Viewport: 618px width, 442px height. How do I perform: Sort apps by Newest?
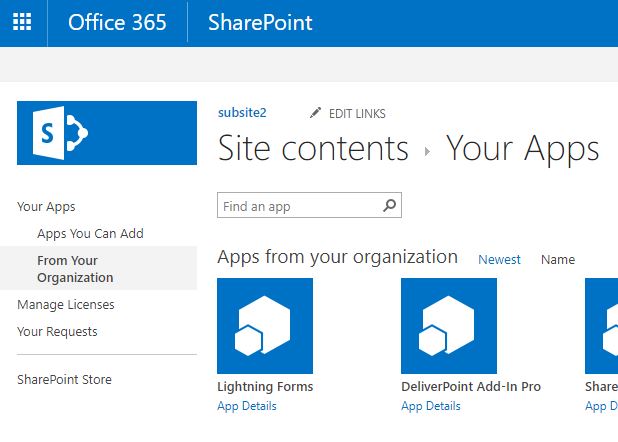[499, 260]
